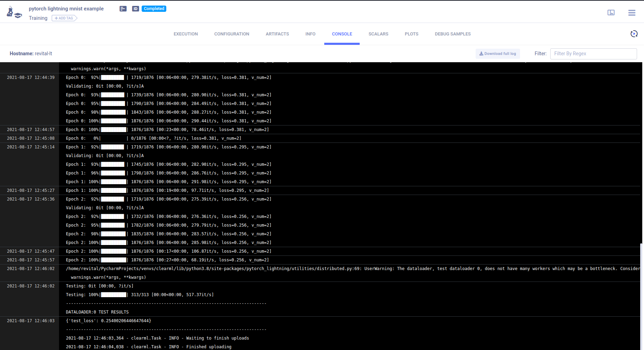This screenshot has width=644, height=350.
Task: Open the description icon beside task name
Action: point(123,9)
